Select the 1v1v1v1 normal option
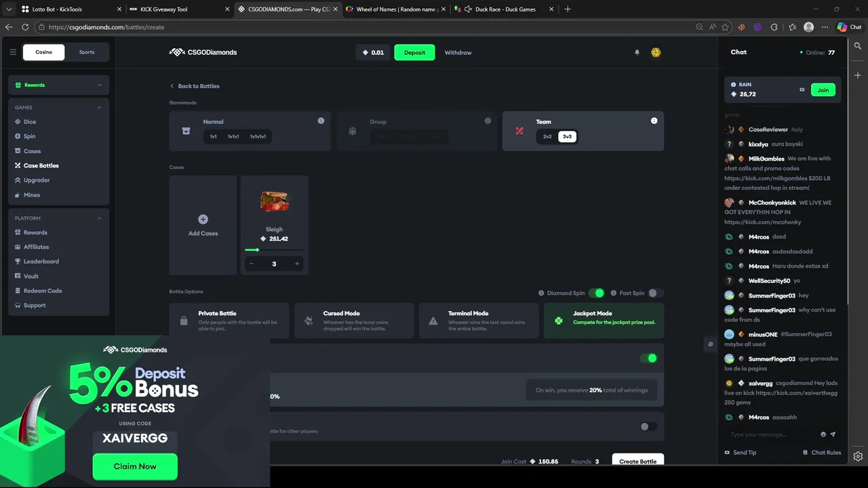 click(x=258, y=136)
